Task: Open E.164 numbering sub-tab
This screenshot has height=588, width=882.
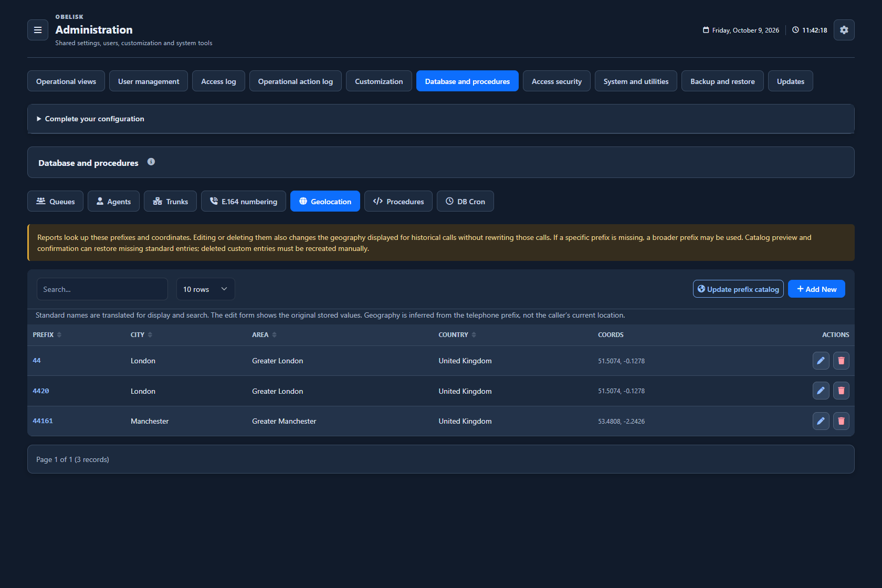Action: (x=244, y=201)
